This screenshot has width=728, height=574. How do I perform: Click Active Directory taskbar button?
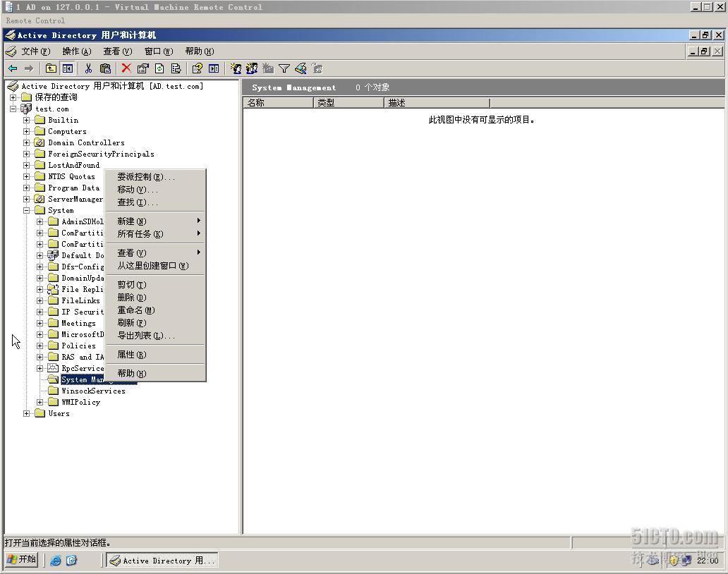coord(162,561)
